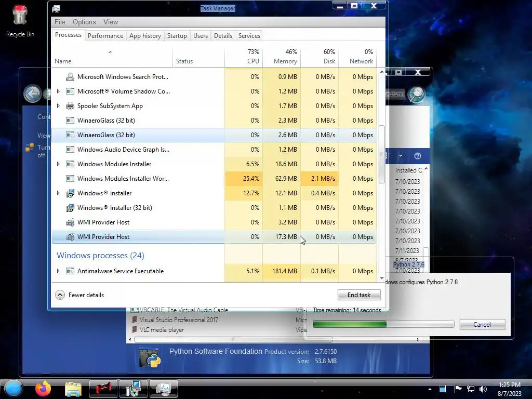Expand Microsoft Volume Shadow Copy process
Image resolution: width=532 pixels, height=399 pixels.
coord(58,91)
